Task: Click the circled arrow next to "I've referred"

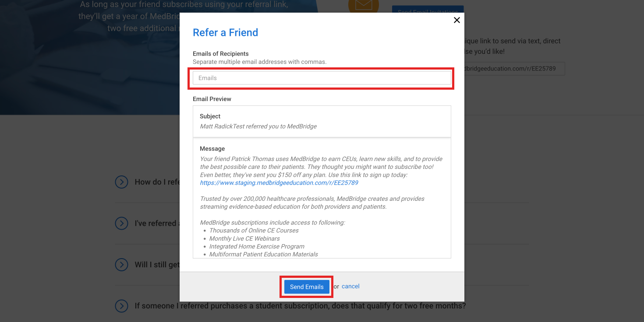Action: [x=121, y=223]
